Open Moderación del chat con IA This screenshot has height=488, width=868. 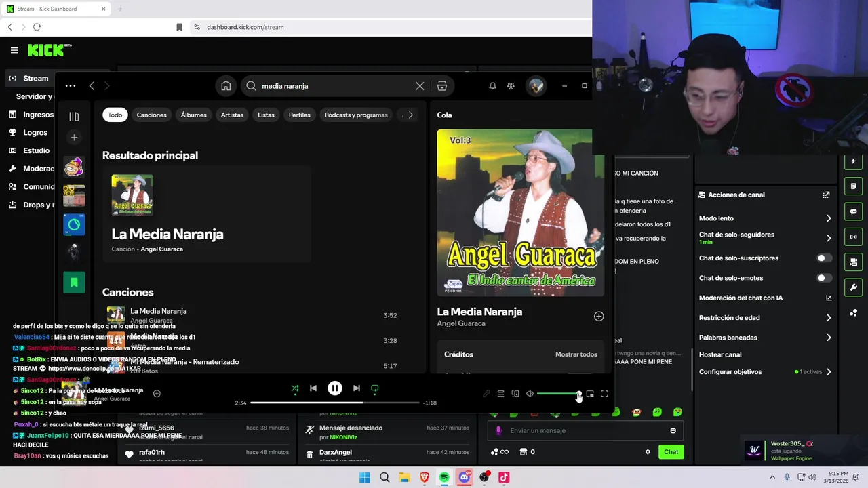(765, 298)
